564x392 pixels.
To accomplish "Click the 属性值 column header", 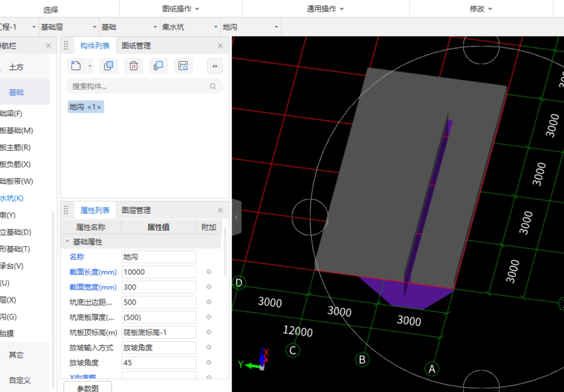I will tap(158, 227).
